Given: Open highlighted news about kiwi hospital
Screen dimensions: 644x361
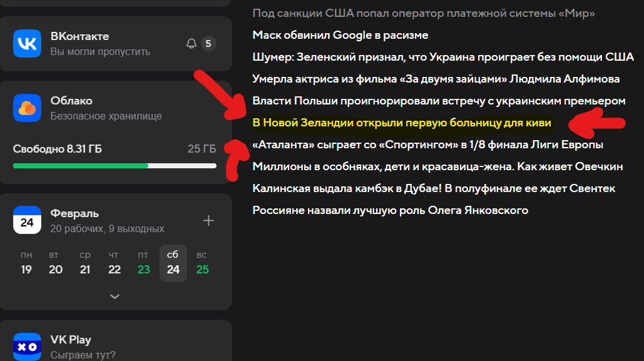Looking at the screenshot, I should 402,123.
